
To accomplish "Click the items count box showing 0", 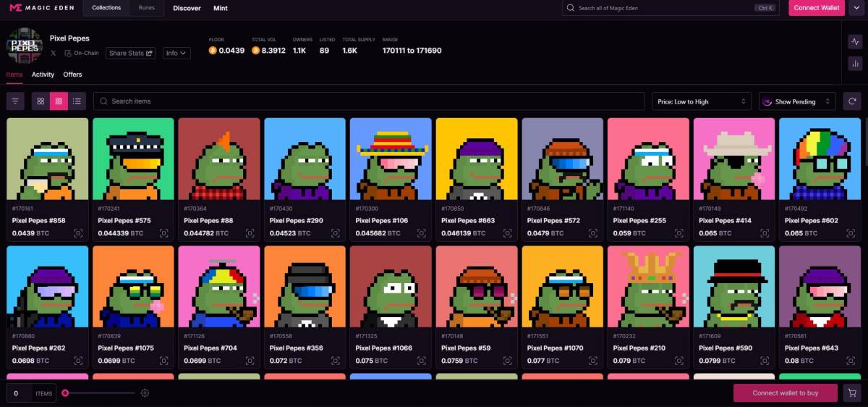I will click(18, 393).
